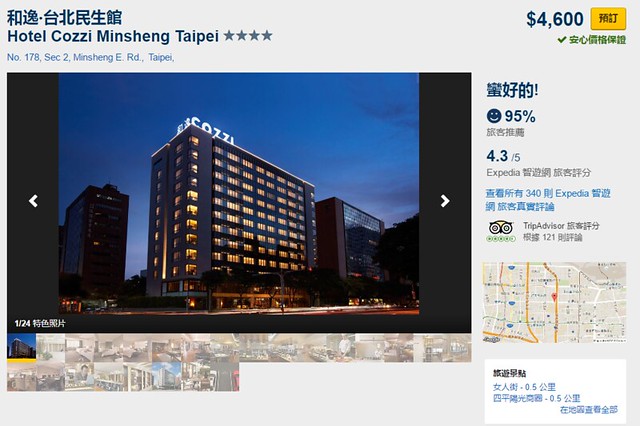The width and height of the screenshot is (640, 426).
Task: Click 在地圖查看全部 link
Action: click(589, 410)
